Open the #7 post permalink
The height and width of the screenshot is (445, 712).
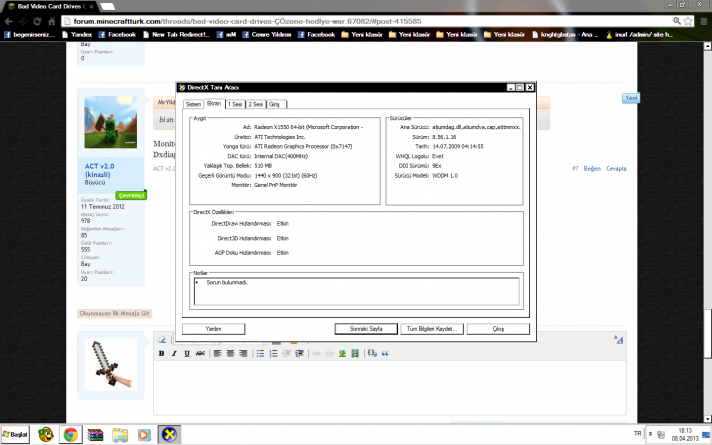click(575, 168)
